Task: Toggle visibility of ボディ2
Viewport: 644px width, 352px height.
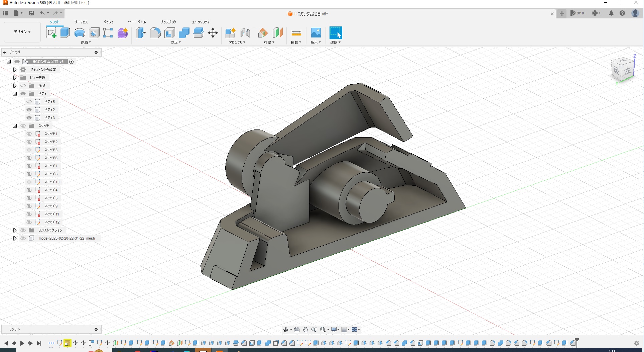Action: click(29, 110)
